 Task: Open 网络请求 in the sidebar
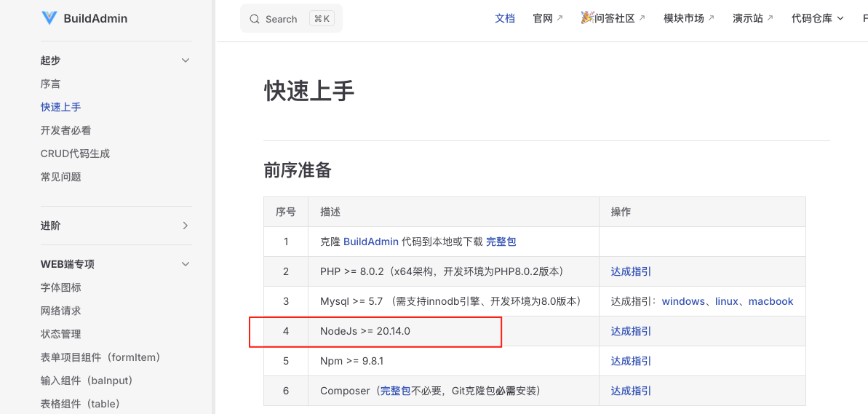(61, 311)
